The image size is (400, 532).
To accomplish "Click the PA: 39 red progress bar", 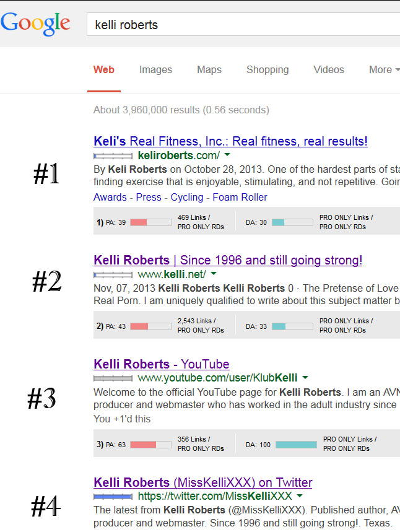I will point(150,222).
